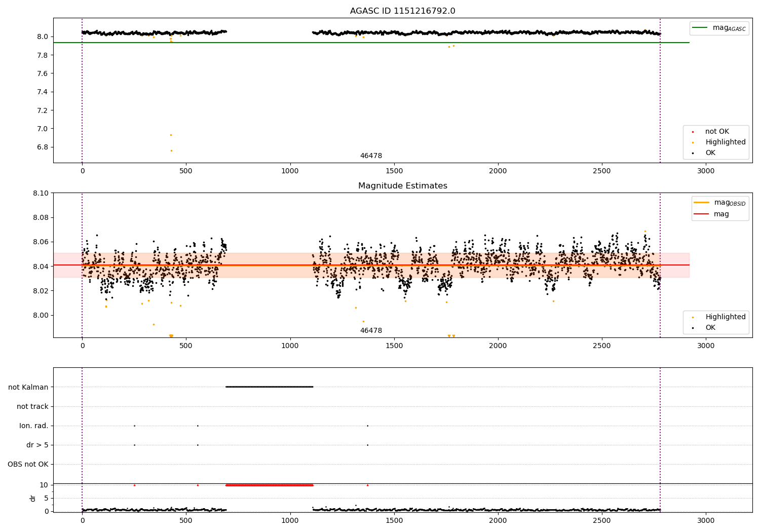Click the "8.00" y-axis tick label
Image resolution: width=760 pixels, height=532 pixels.
(x=41, y=315)
